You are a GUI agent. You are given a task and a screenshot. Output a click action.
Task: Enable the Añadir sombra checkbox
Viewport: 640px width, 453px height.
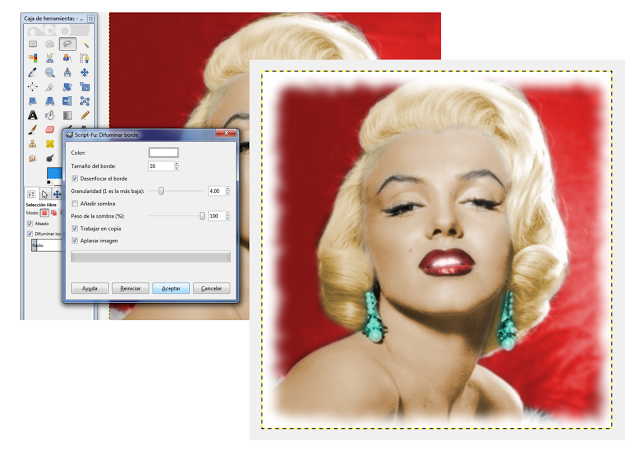[75, 203]
